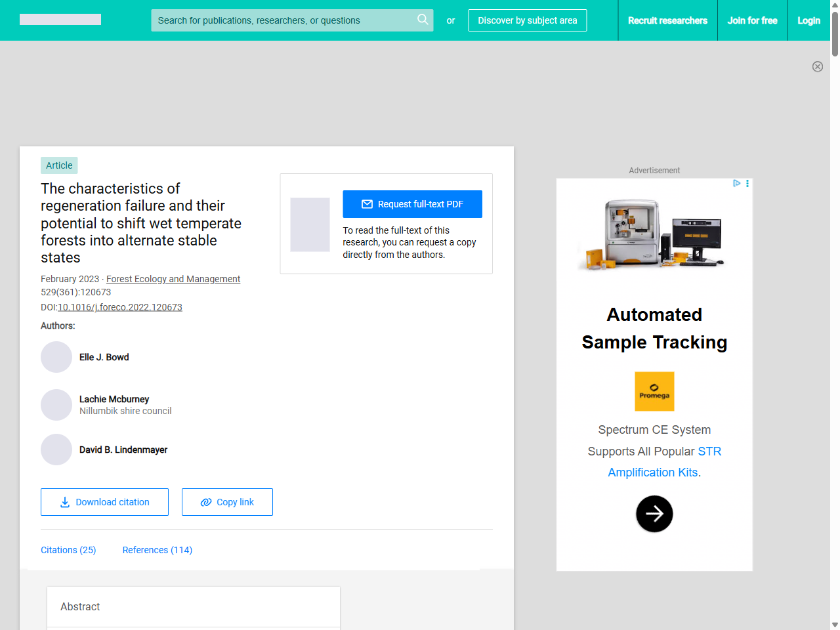The image size is (840, 630).
Task: Click the site logo in header
Action: click(x=60, y=20)
